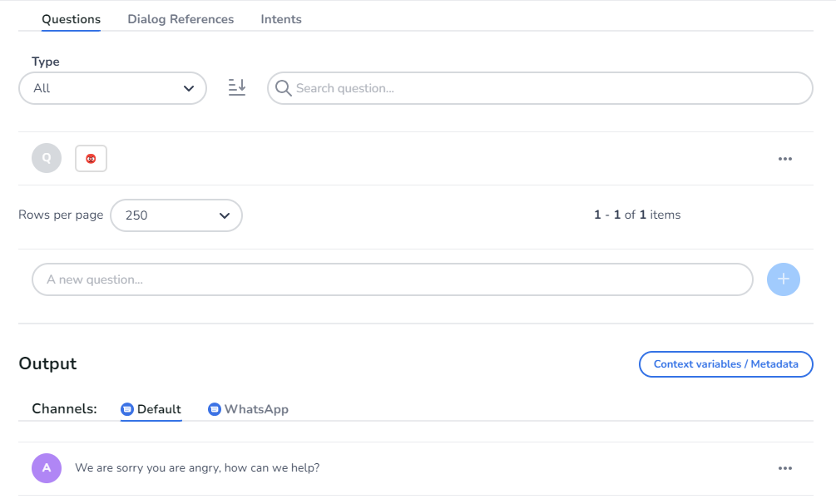
Task: Click the WhatsApp channel chat icon
Action: [x=215, y=409]
